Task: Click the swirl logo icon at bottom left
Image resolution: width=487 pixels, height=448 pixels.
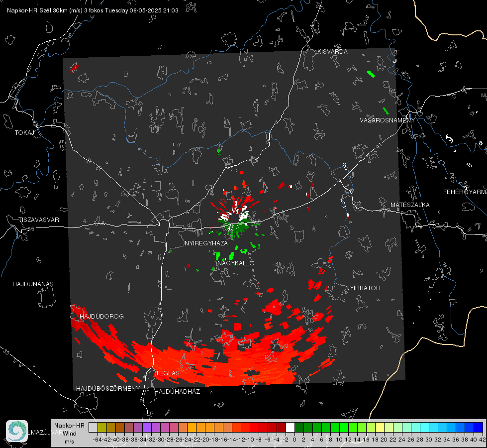Action: click(17, 431)
